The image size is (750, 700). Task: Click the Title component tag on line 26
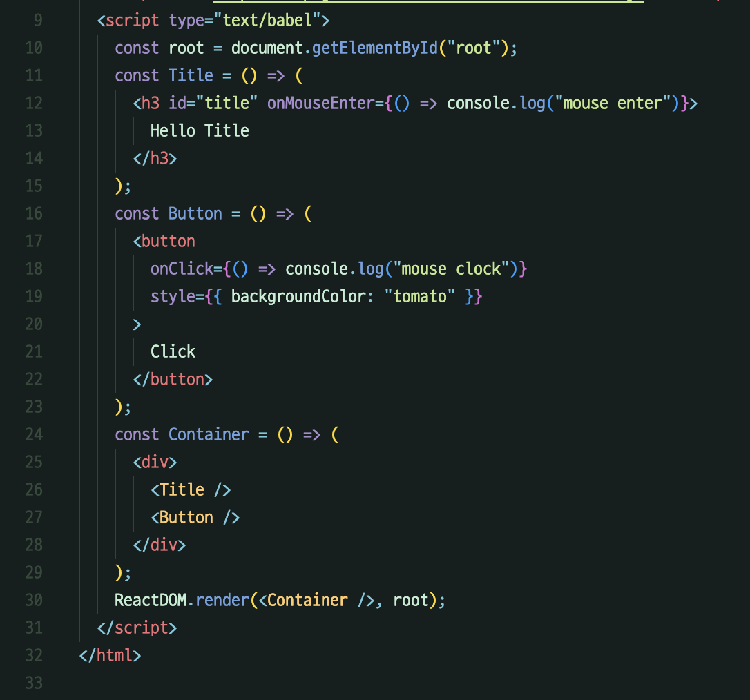coord(191,490)
